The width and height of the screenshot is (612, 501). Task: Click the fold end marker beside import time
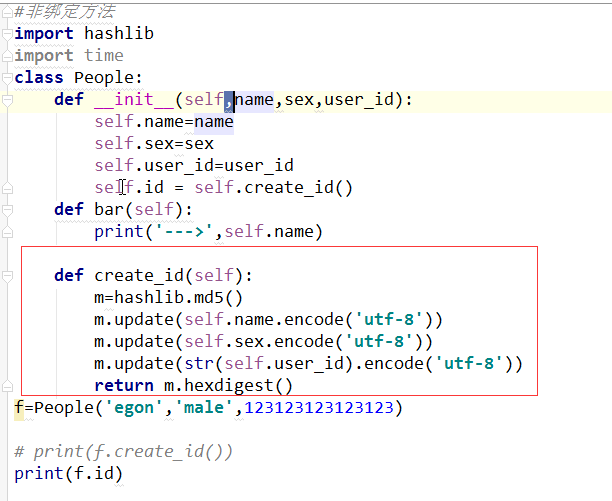[x=7, y=56]
